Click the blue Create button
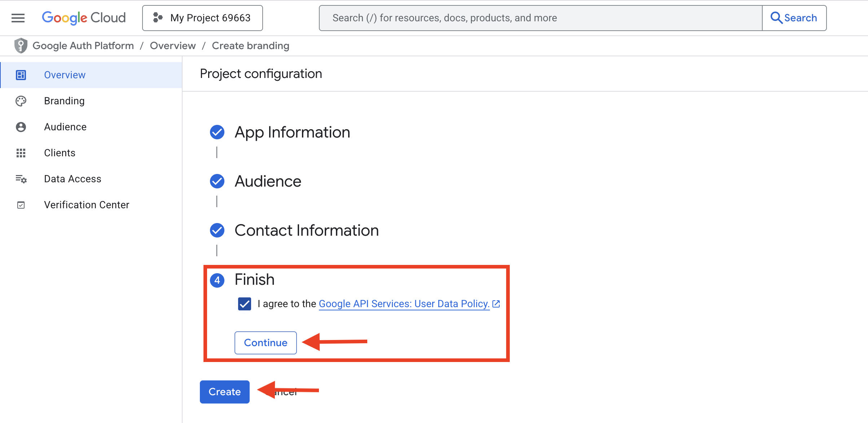Viewport: 868px width, 423px height. click(224, 392)
